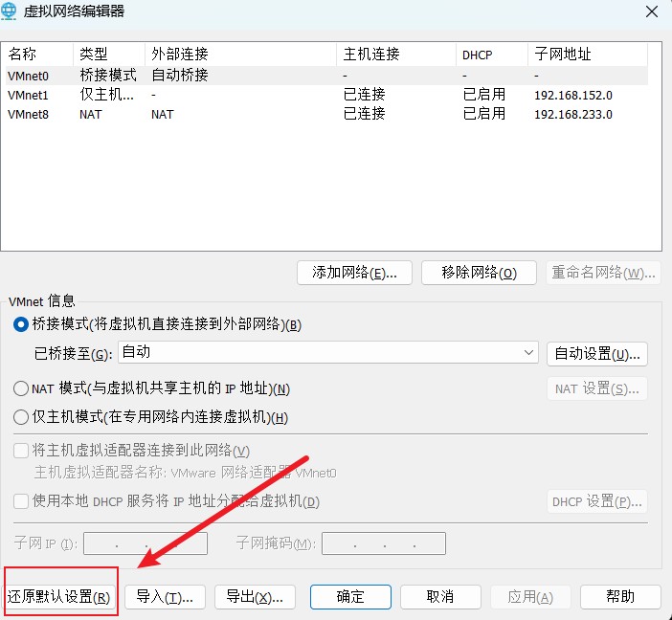Screen dimensions: 672x620
Task: Confirm with the 确定 button
Action: 350,597
